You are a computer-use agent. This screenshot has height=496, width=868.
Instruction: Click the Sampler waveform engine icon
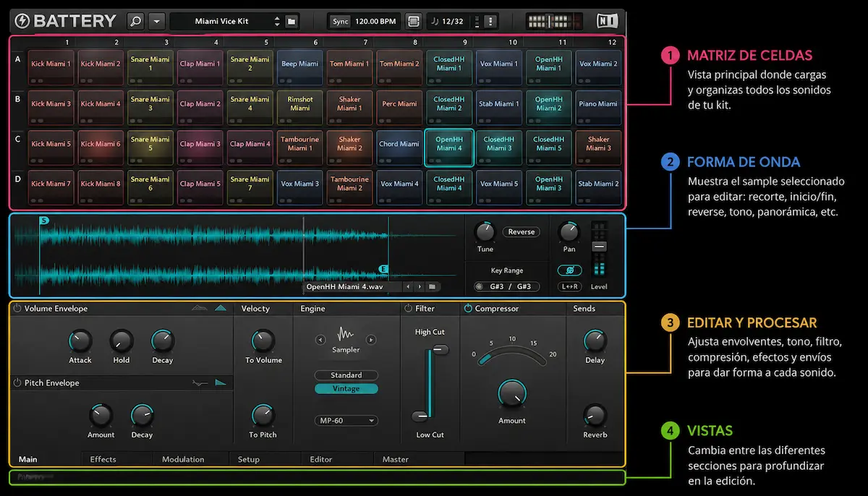coord(346,335)
